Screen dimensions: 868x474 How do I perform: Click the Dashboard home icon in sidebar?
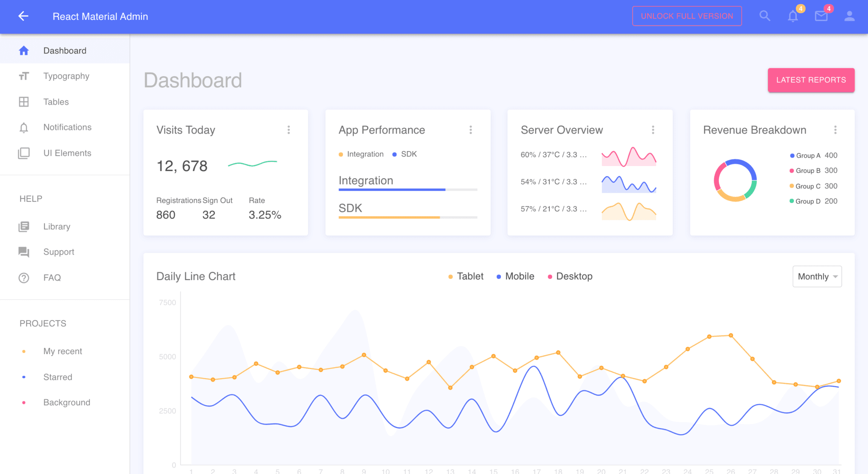pyautogui.click(x=24, y=51)
